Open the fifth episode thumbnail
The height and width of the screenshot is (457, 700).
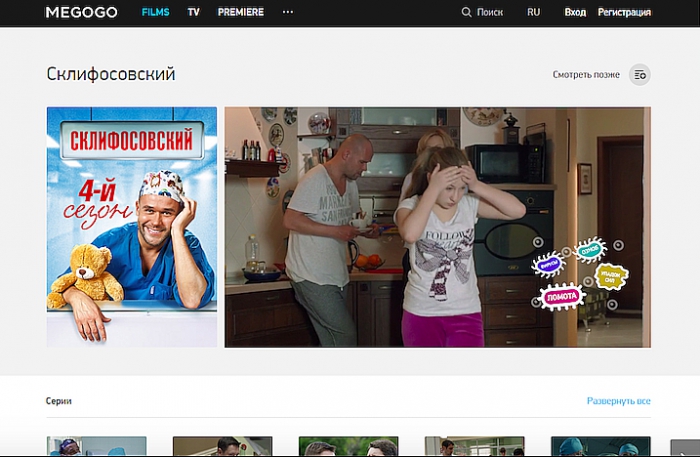pyautogui.click(x=600, y=446)
